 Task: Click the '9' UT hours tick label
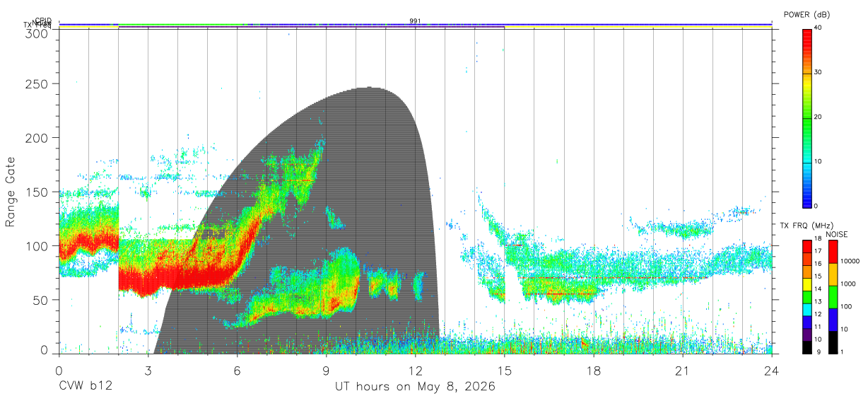[x=327, y=371]
